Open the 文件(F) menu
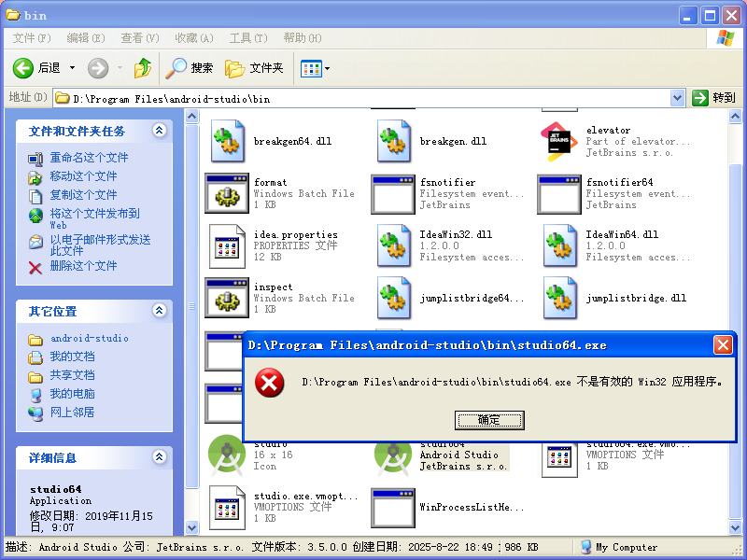The image size is (747, 560). click(32, 38)
